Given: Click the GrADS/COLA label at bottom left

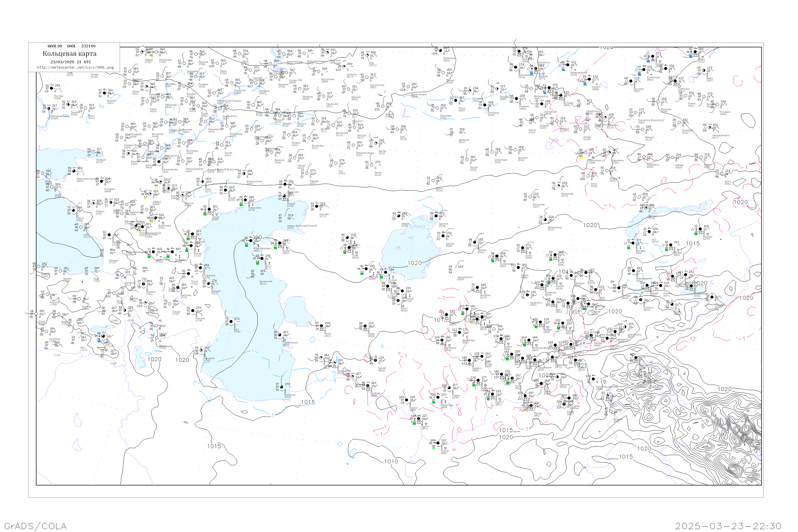Looking at the screenshot, I should click(35, 526).
